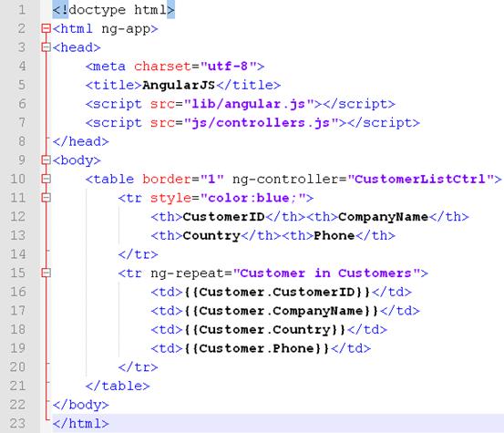This screenshot has height=433, width=504.
Task: Collapse the ng-repeat tr fold marker
Action: pos(46,273)
